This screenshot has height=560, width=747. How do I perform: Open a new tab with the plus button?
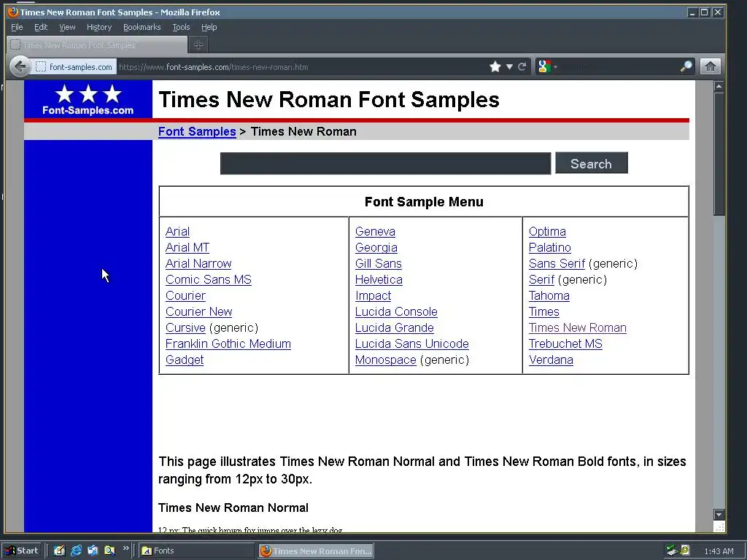tap(198, 44)
